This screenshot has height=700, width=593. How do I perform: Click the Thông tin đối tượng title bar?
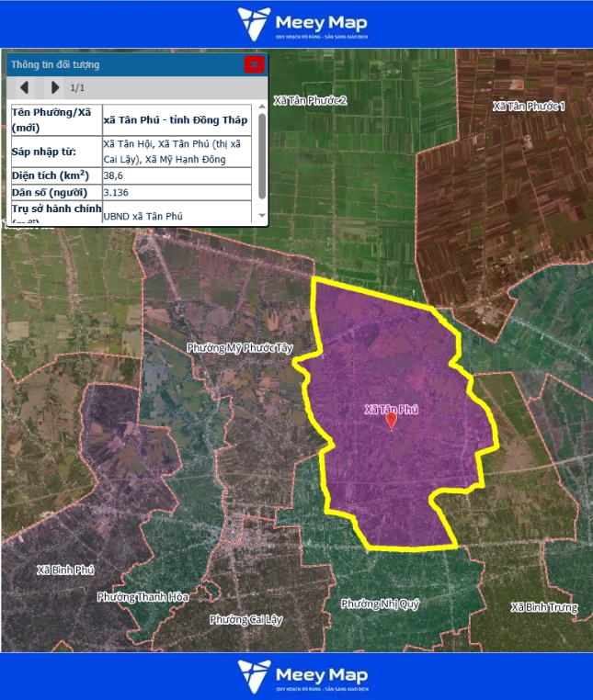coord(120,64)
